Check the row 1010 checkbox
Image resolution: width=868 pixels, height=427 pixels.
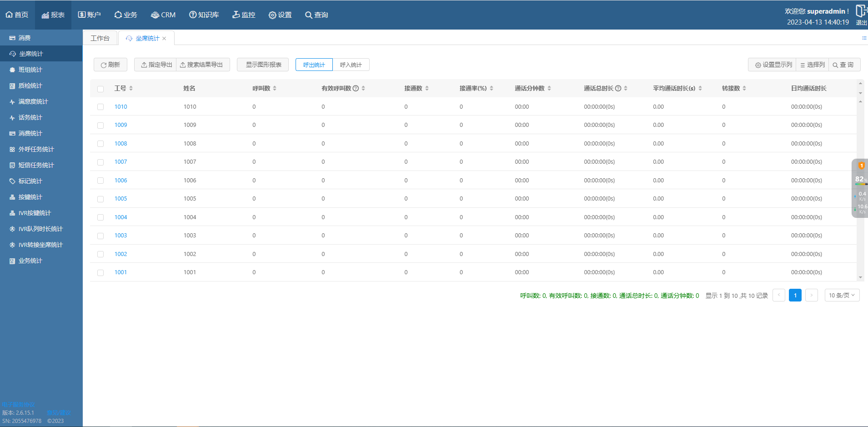pyautogui.click(x=100, y=107)
